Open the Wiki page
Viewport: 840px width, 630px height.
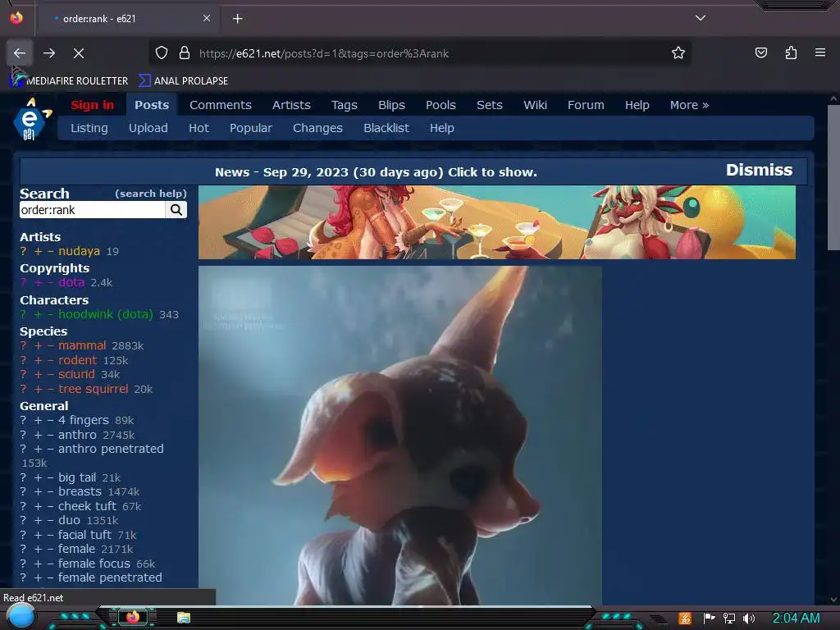click(535, 105)
